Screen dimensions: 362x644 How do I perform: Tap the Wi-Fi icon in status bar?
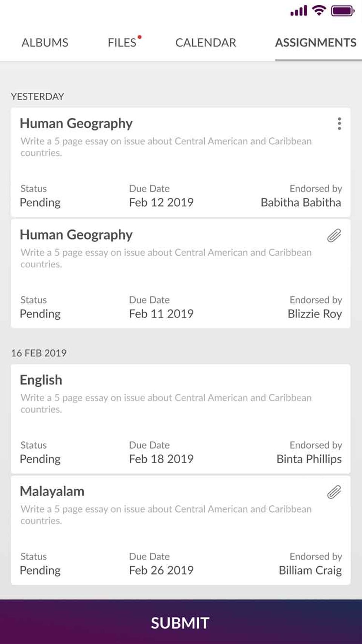pos(319,11)
